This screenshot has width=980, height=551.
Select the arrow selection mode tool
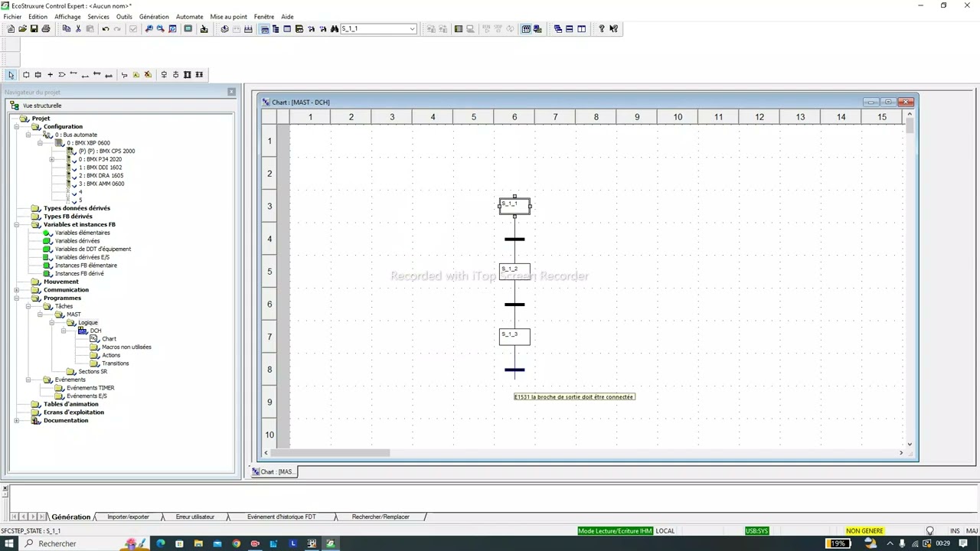pos(11,75)
